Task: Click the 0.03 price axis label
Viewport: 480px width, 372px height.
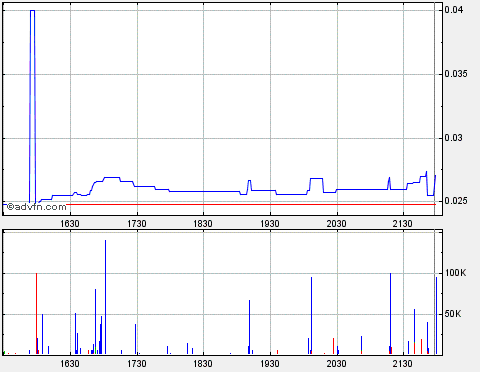Action: point(454,138)
